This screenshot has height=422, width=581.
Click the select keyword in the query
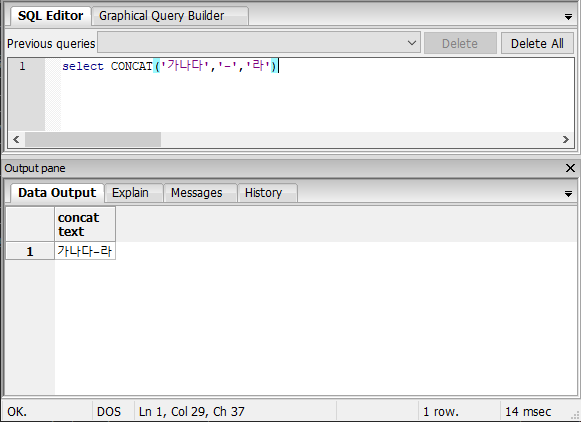[83, 66]
